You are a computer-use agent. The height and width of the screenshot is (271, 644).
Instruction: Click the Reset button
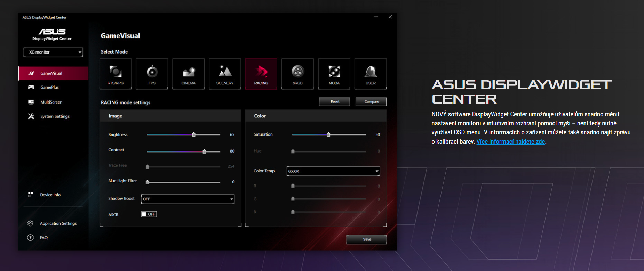(334, 102)
